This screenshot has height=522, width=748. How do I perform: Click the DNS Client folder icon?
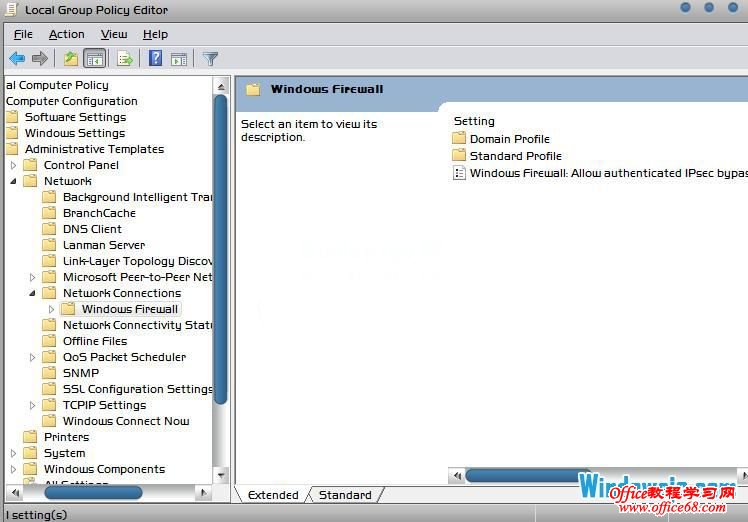pos(49,229)
